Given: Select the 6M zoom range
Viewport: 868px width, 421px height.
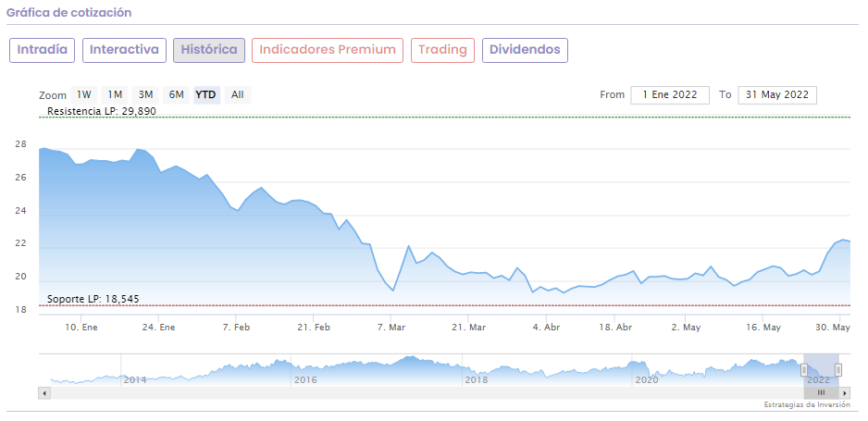Looking at the screenshot, I should [x=176, y=94].
